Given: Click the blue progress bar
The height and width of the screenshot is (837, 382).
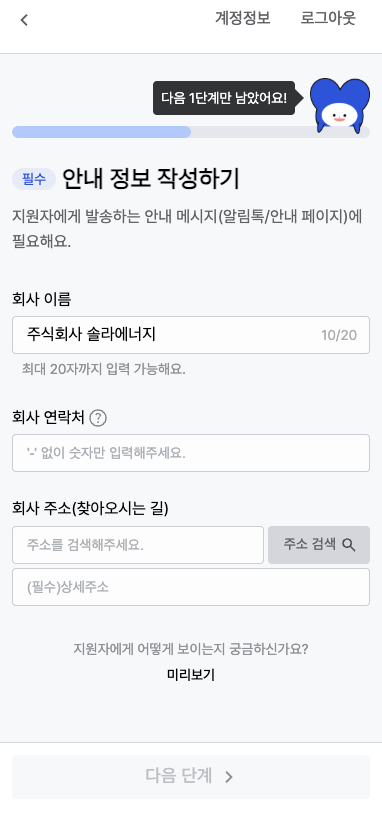Looking at the screenshot, I should (x=101, y=132).
